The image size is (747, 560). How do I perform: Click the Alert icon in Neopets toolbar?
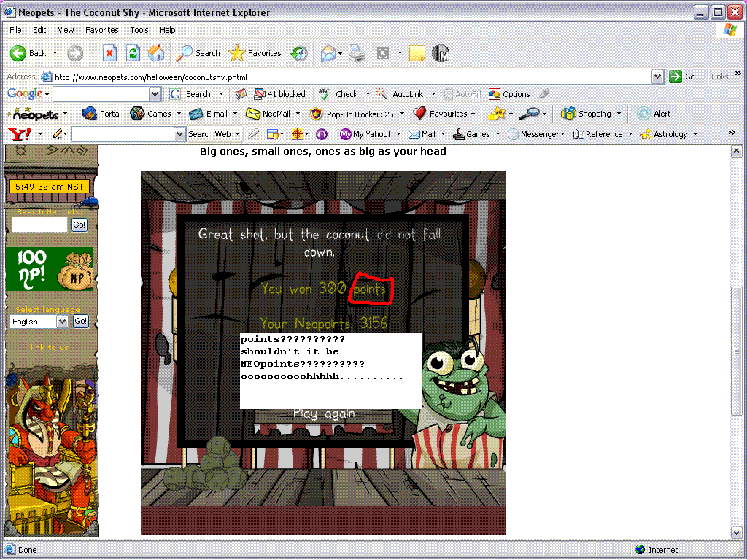tap(644, 114)
